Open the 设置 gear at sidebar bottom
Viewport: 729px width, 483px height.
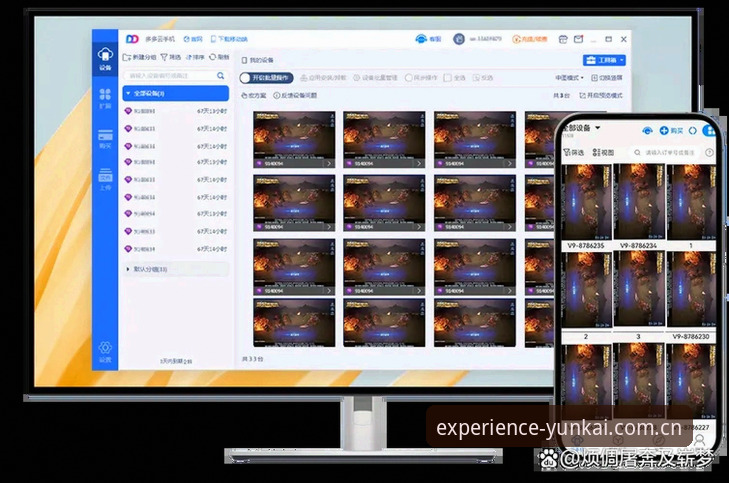point(105,352)
